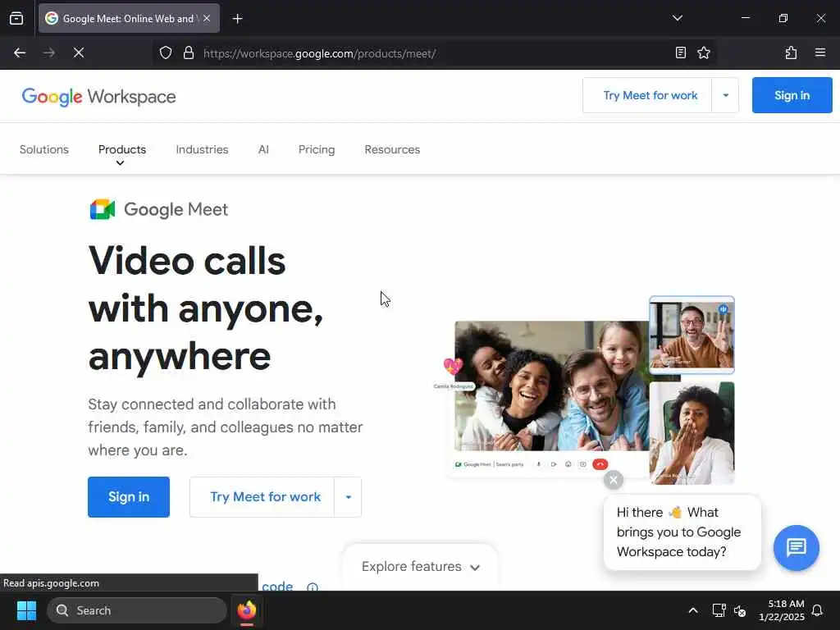Viewport: 840px width, 630px height.
Task: Open the Firefox extensions menu
Action: pyautogui.click(x=791, y=52)
